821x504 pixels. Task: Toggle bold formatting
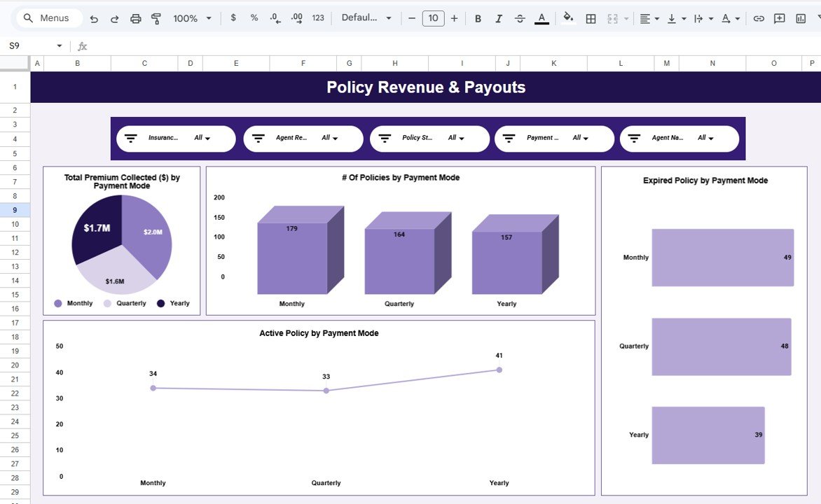click(x=478, y=18)
